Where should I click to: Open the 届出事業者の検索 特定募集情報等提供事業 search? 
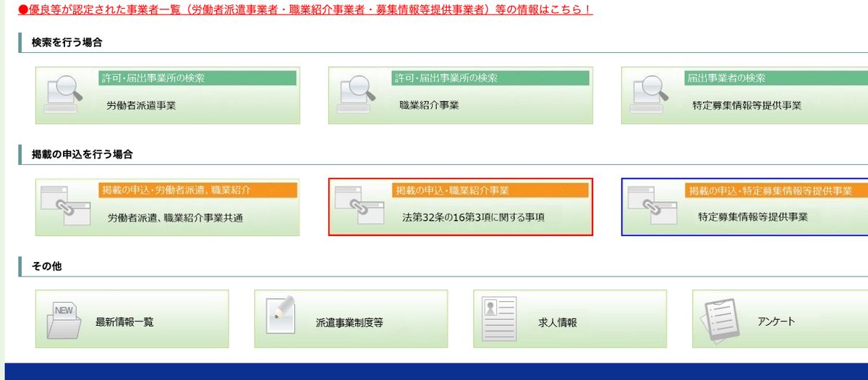[744, 96]
